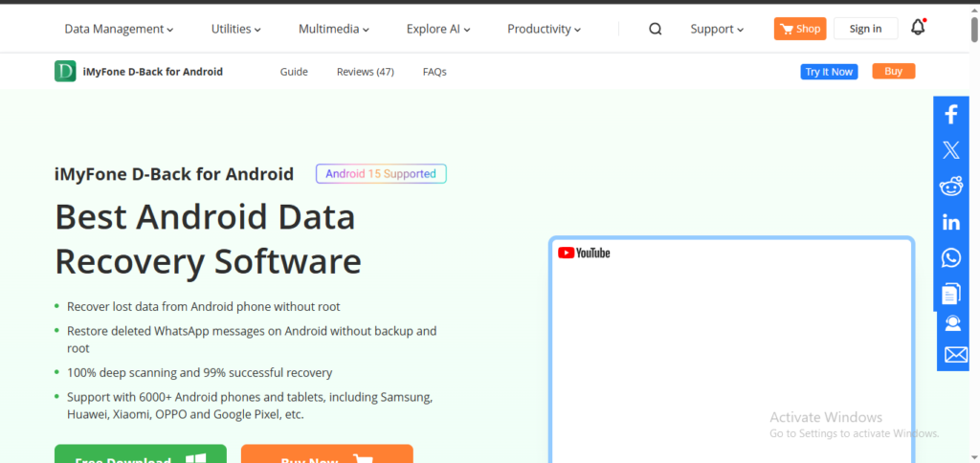Share page on Facebook icon

coord(950,115)
